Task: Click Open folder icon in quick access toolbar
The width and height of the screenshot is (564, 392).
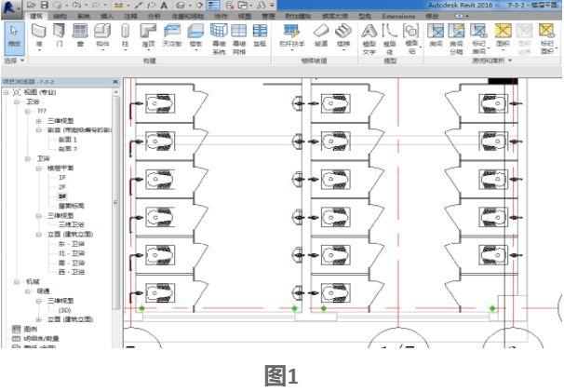Action: pos(32,5)
